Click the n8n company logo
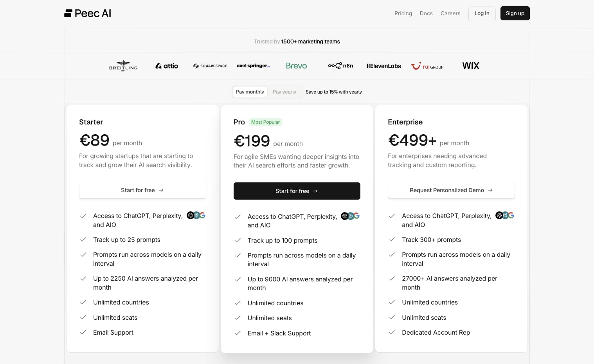 (x=340, y=66)
